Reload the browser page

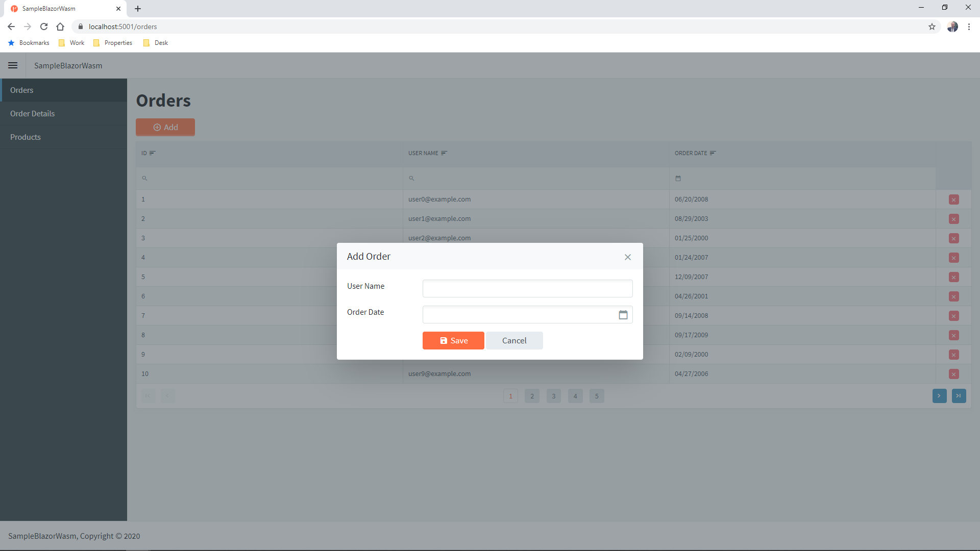tap(44, 27)
